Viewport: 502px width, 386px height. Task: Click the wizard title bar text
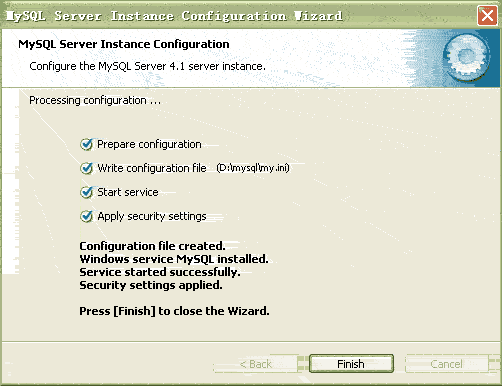[x=175, y=16]
